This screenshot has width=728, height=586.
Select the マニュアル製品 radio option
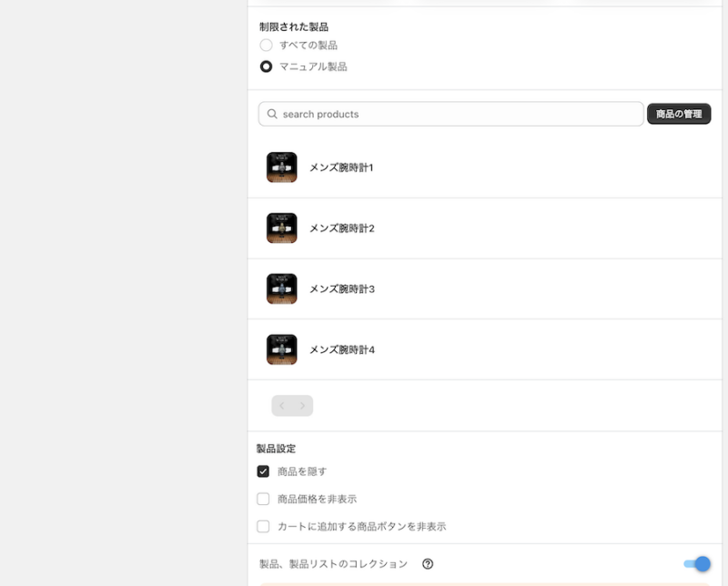[266, 66]
